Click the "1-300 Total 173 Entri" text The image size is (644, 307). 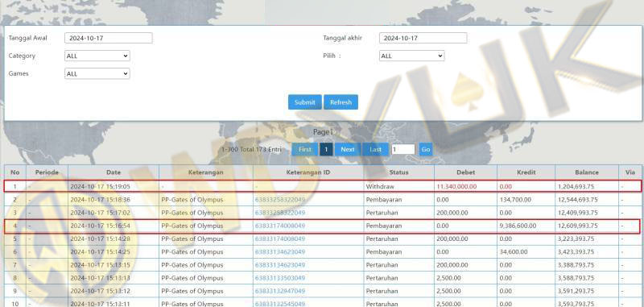coord(251,150)
